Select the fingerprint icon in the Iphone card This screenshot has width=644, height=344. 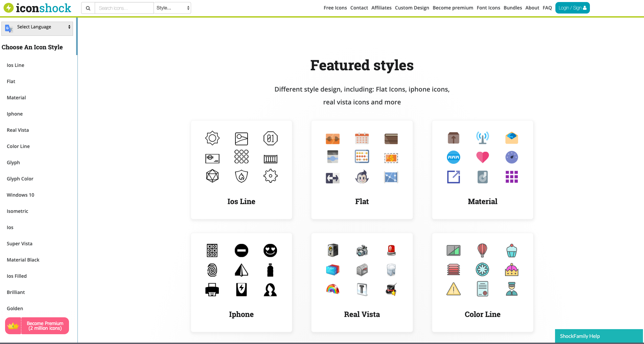point(212,270)
